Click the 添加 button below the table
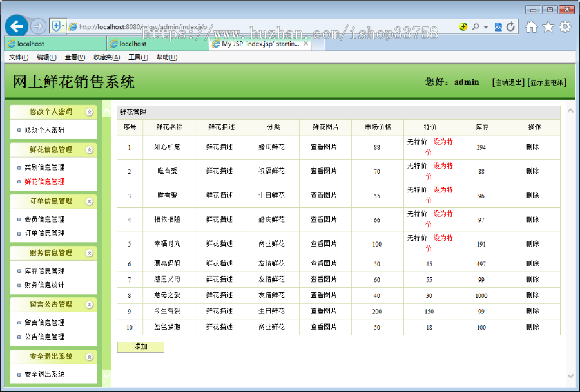The width and height of the screenshot is (580, 392). click(x=140, y=347)
